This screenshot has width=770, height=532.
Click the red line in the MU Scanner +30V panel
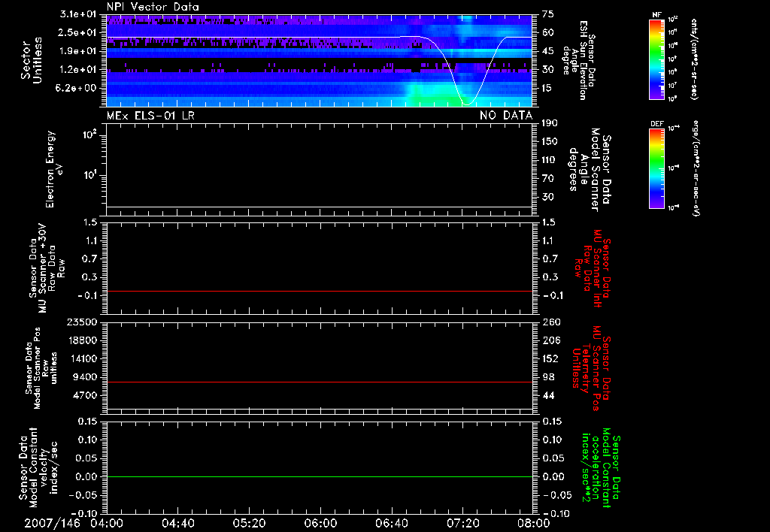(x=319, y=291)
